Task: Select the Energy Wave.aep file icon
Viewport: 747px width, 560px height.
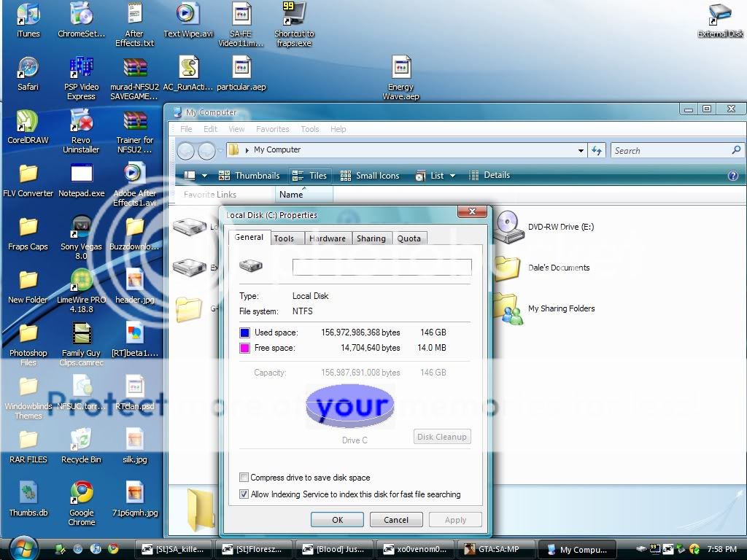Action: [x=400, y=78]
